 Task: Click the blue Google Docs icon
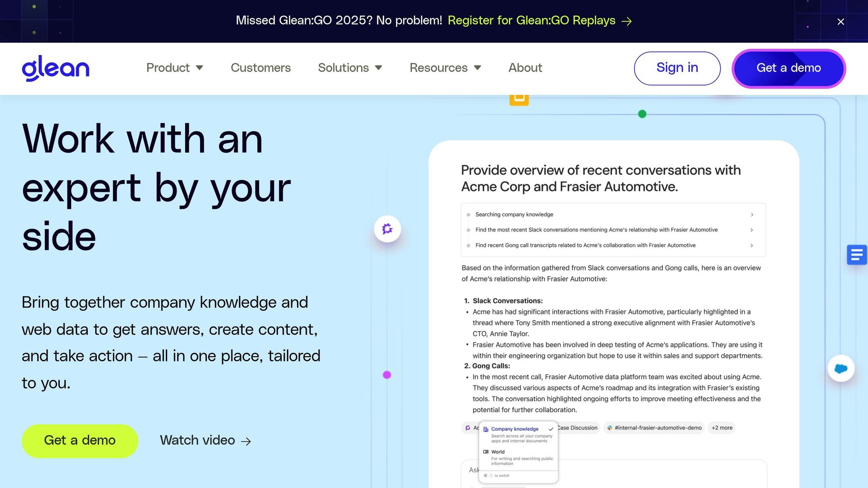[857, 255]
